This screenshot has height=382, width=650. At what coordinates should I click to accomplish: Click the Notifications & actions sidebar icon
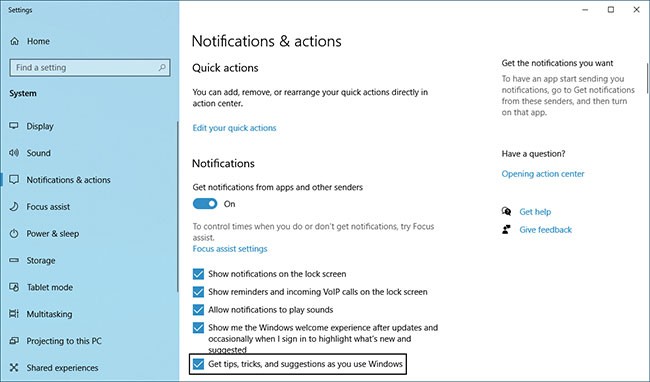click(x=14, y=180)
